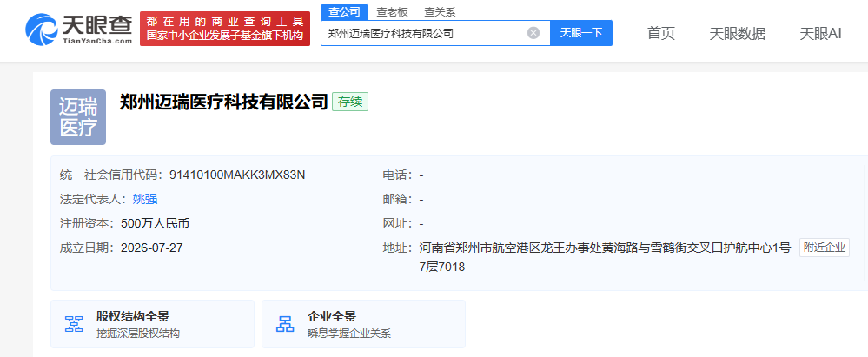Click the 瞬息掌握企业关系 subtitle
Image resolution: width=868 pixels, height=357 pixels.
[x=349, y=334]
